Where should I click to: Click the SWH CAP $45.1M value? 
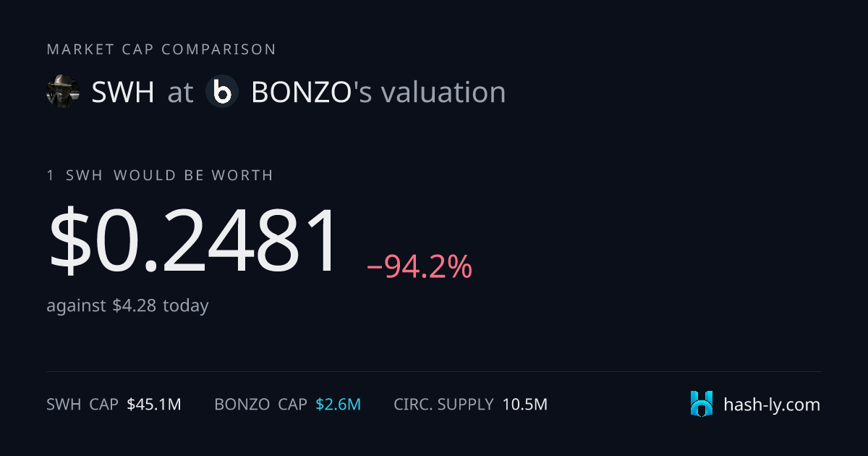point(153,405)
